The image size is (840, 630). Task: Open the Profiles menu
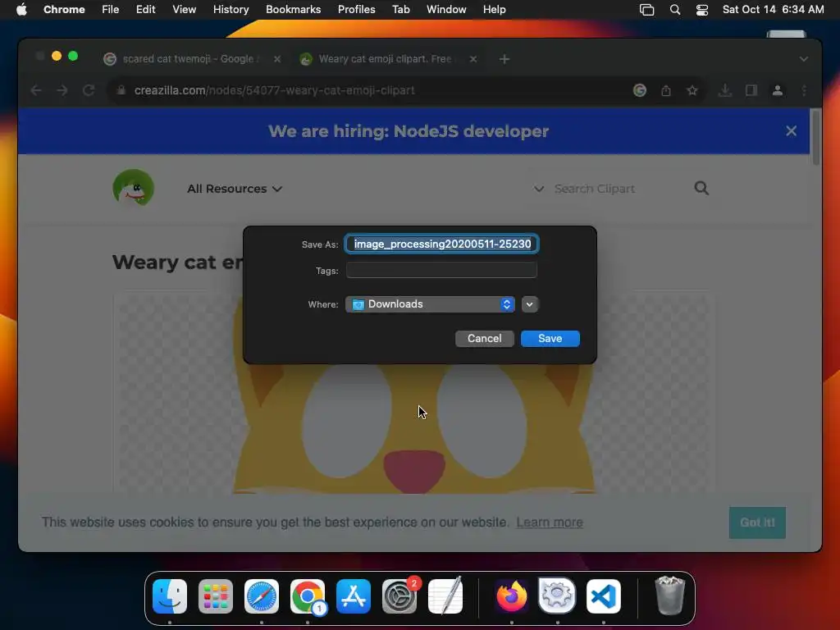coord(356,10)
